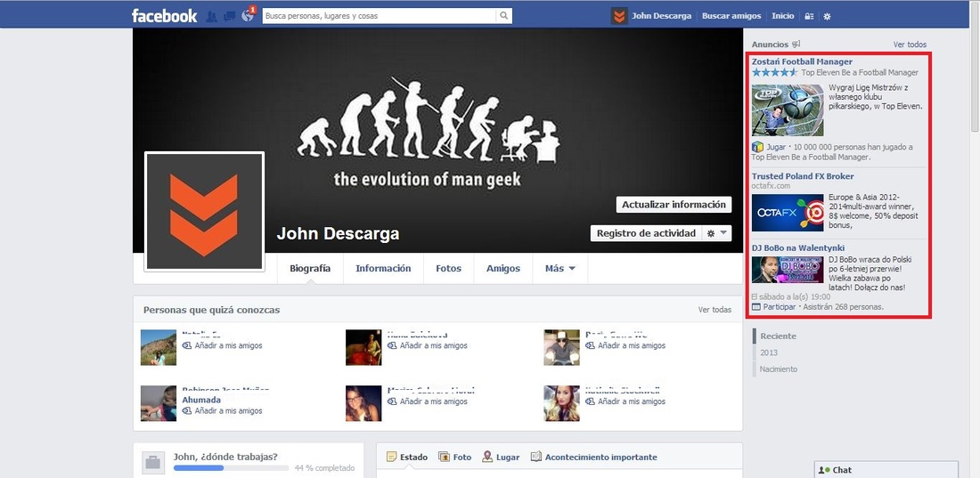The image size is (980, 478).
Task: Click DJ BoBo na Walentynki ad title
Action: [x=798, y=248]
